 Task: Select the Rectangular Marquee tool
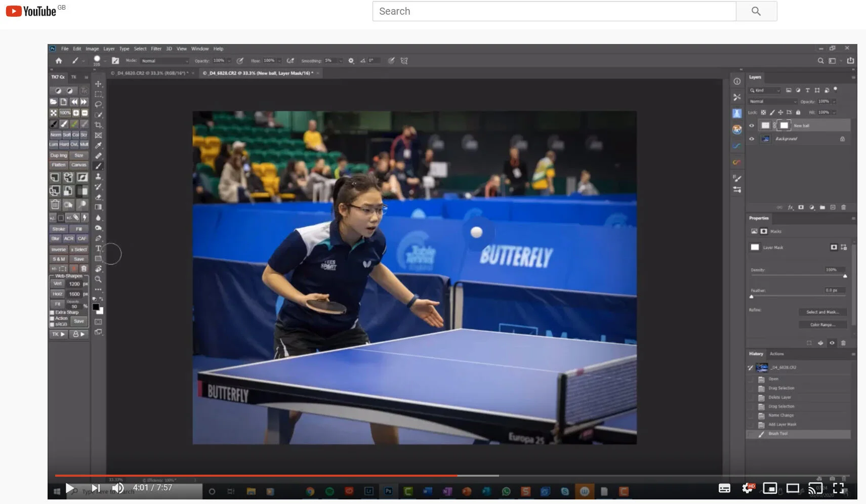pyautogui.click(x=98, y=94)
